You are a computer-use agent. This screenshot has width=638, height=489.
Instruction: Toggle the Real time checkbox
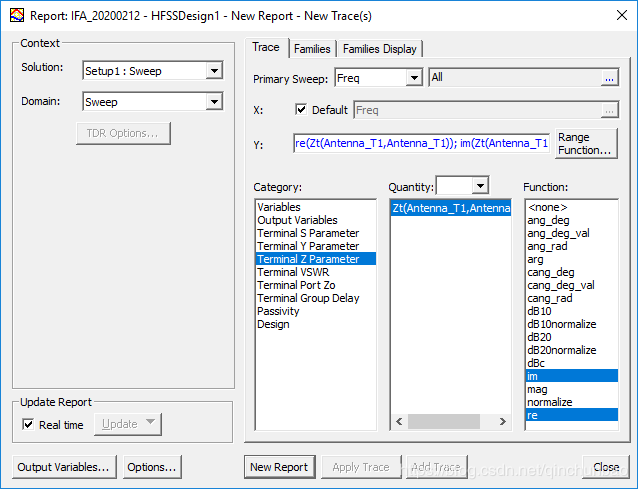click(x=28, y=424)
